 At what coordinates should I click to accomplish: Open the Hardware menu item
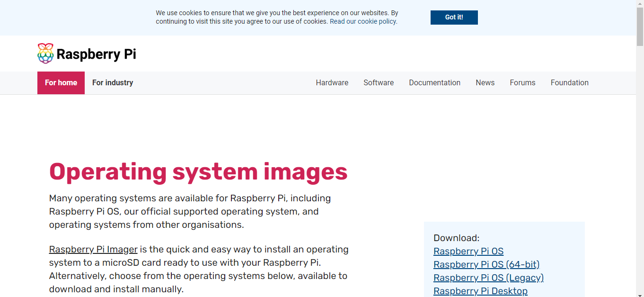point(332,83)
